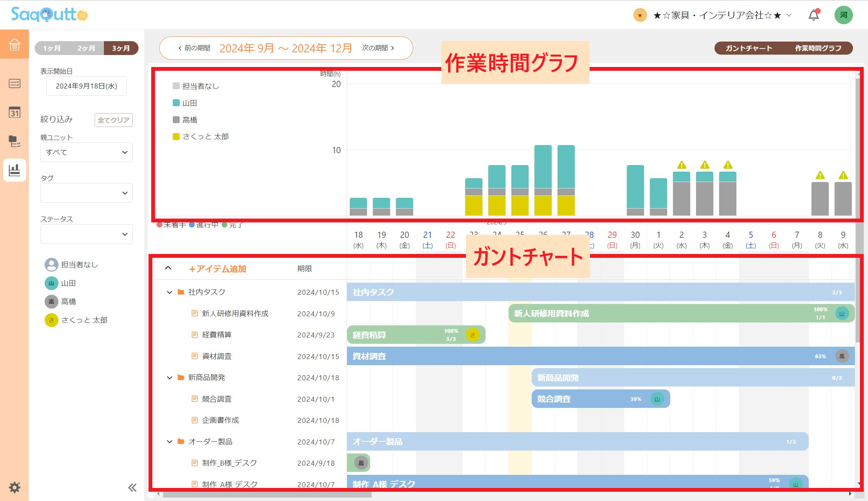Click the notification bell icon
868x501 pixels.
click(x=813, y=15)
